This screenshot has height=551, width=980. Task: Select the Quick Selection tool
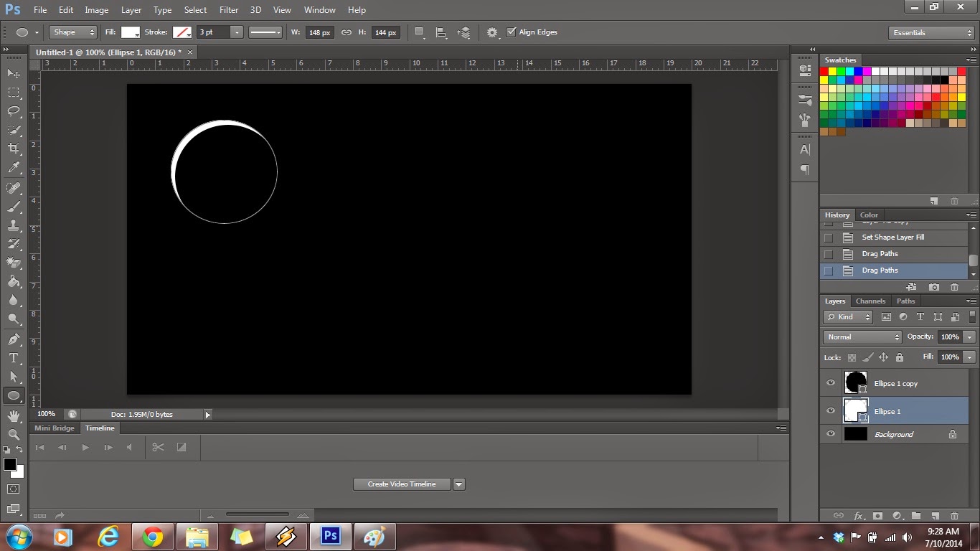tap(14, 130)
